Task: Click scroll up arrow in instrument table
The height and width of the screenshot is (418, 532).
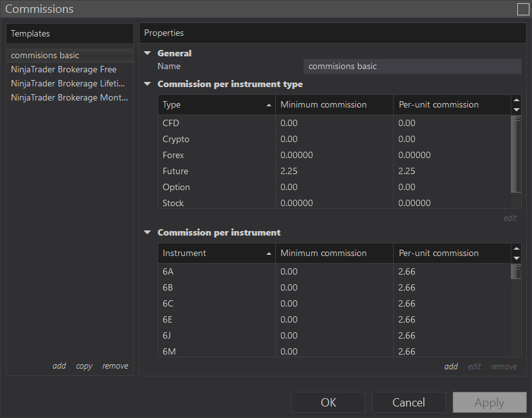Action: [x=516, y=248]
